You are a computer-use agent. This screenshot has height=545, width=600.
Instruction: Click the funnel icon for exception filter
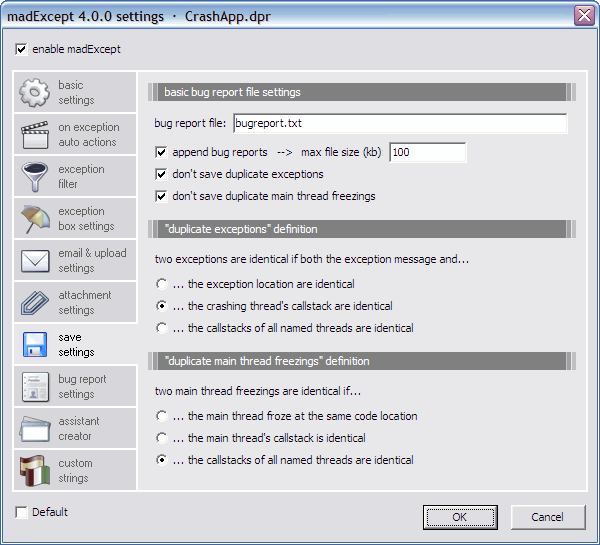pos(35,176)
